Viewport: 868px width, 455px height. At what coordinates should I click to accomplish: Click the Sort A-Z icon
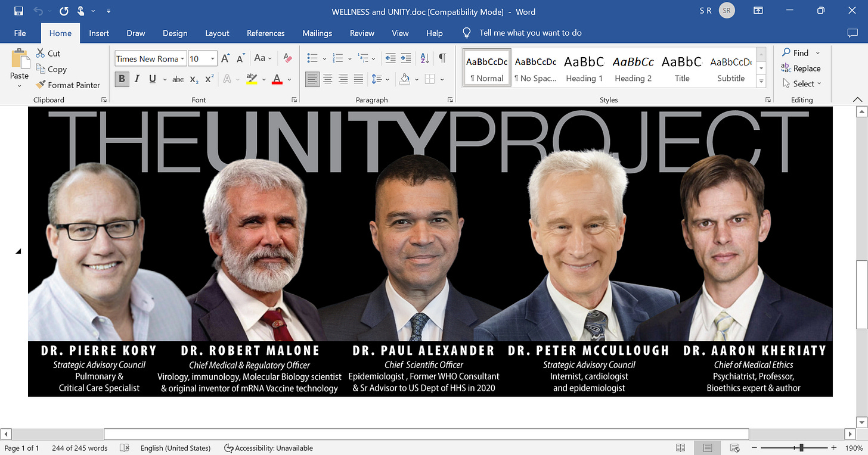pyautogui.click(x=424, y=58)
